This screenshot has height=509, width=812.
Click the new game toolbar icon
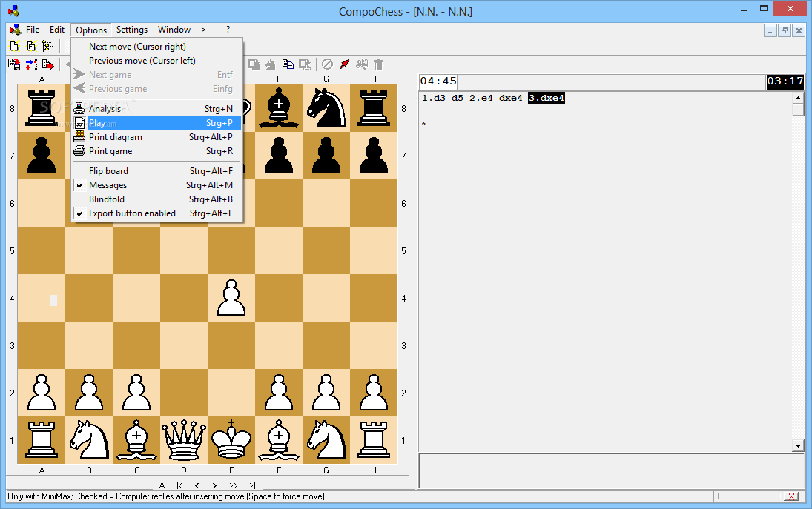pyautogui.click(x=15, y=46)
